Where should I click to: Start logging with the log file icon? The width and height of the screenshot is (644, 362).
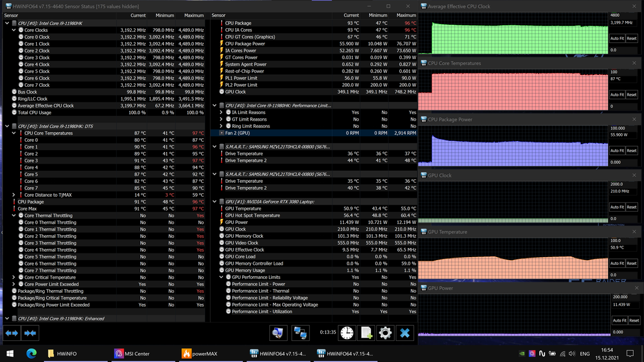click(x=366, y=333)
